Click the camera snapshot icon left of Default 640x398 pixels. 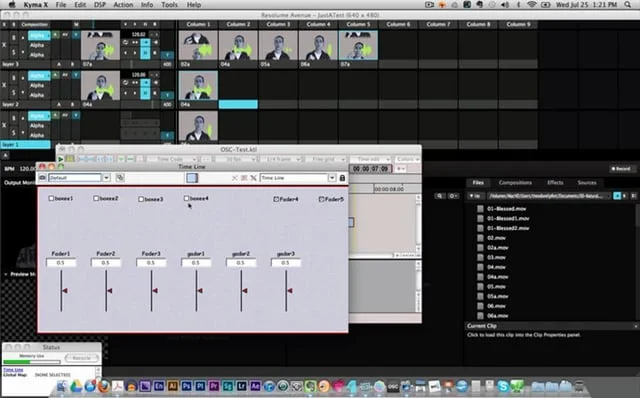[42, 178]
